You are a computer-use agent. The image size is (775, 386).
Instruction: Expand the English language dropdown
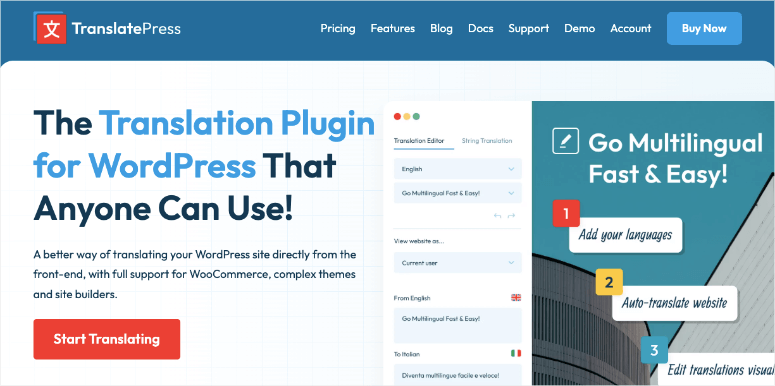click(458, 169)
